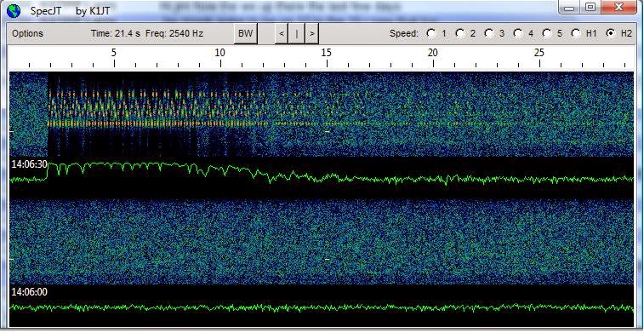Minimize the SpecJT window
This screenshot has width=644, height=333.
click(x=569, y=8)
